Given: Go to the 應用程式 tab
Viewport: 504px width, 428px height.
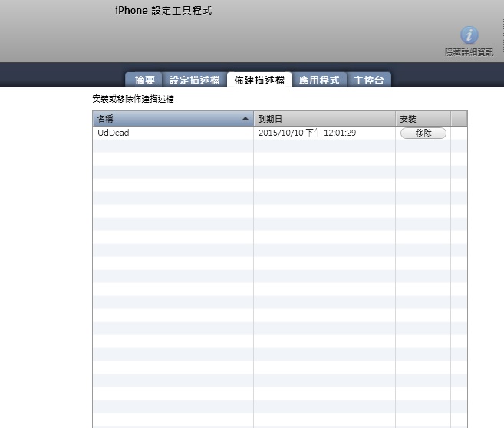Looking at the screenshot, I should click(319, 80).
